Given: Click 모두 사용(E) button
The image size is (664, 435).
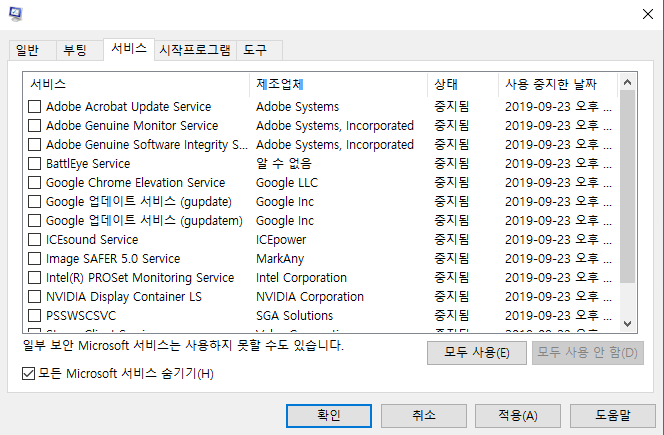Looking at the screenshot, I should pyautogui.click(x=477, y=353).
